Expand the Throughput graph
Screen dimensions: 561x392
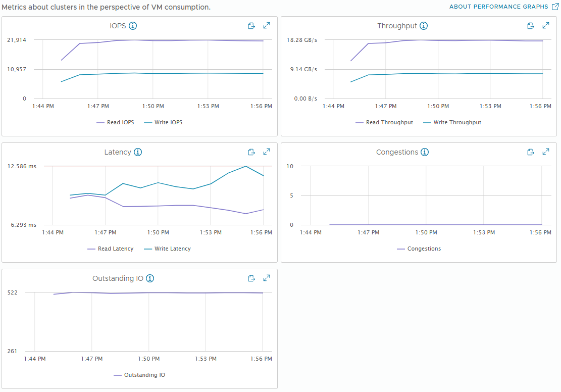point(546,25)
